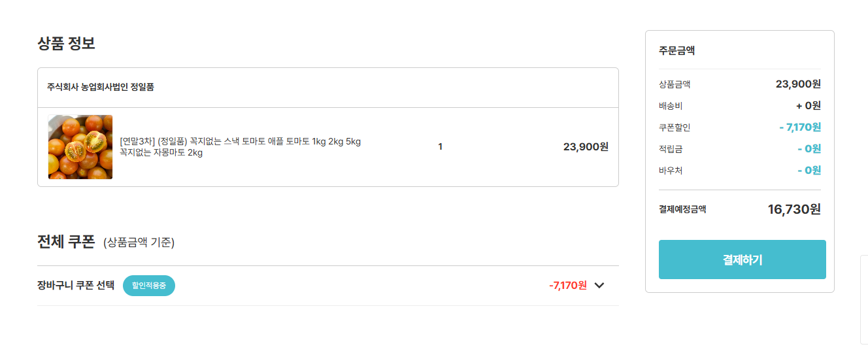Click the 전체 쿠폰 section heading
This screenshot has height=353, width=868.
(66, 242)
